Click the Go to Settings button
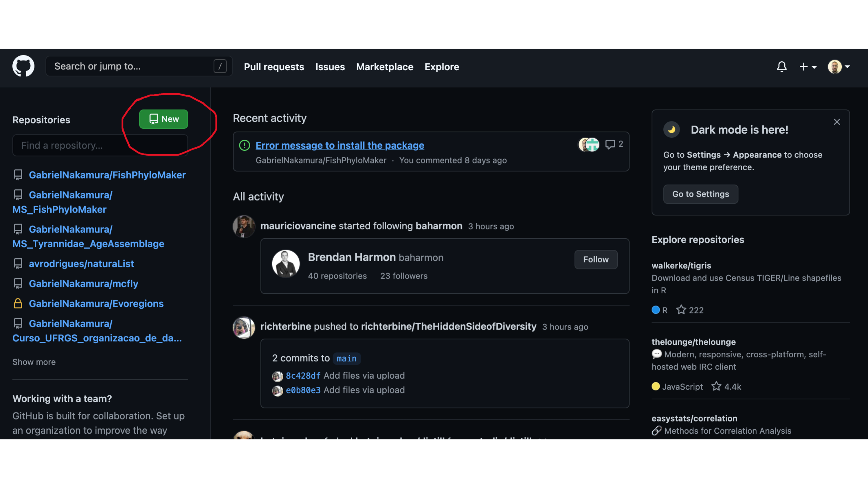868x488 pixels. pos(700,194)
